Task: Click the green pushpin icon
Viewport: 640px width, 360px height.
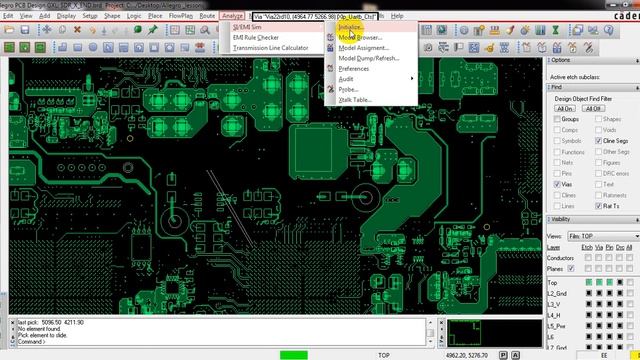Action: pyautogui.click(x=153, y=30)
